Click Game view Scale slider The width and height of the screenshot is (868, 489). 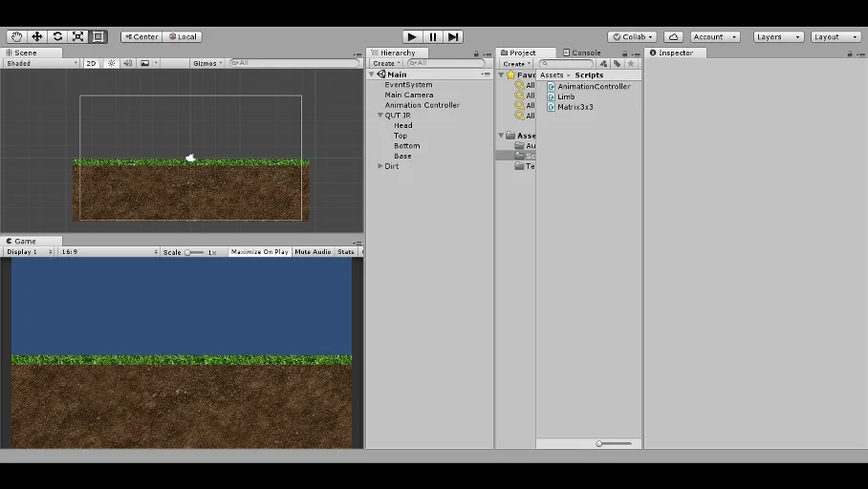click(x=194, y=252)
